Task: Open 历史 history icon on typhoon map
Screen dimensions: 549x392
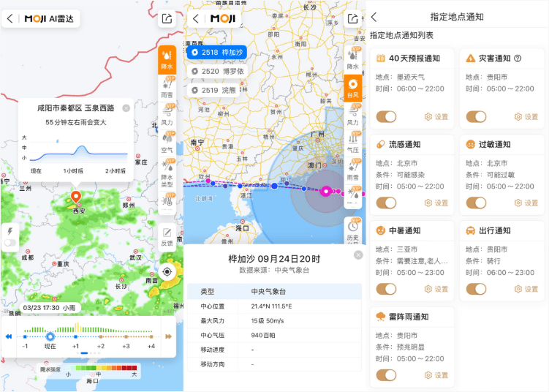Action: click(x=353, y=231)
